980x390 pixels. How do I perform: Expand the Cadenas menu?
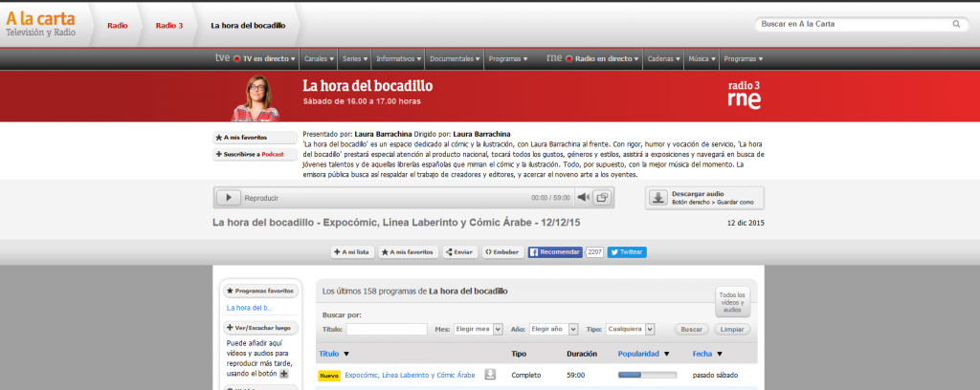(663, 58)
